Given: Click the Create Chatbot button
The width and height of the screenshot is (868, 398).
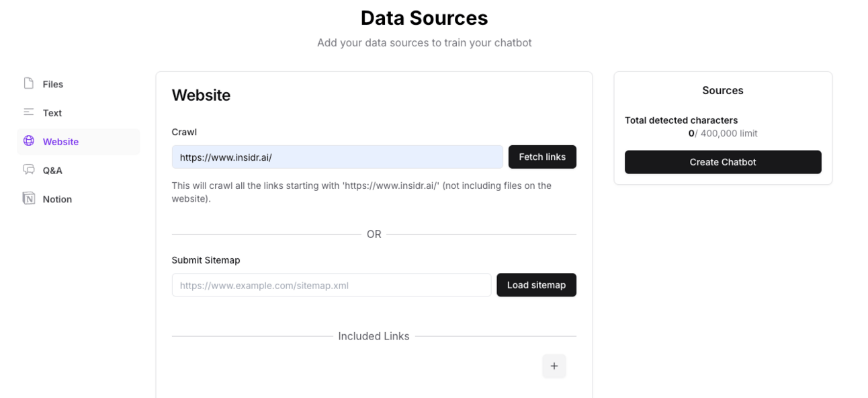Looking at the screenshot, I should tap(722, 162).
